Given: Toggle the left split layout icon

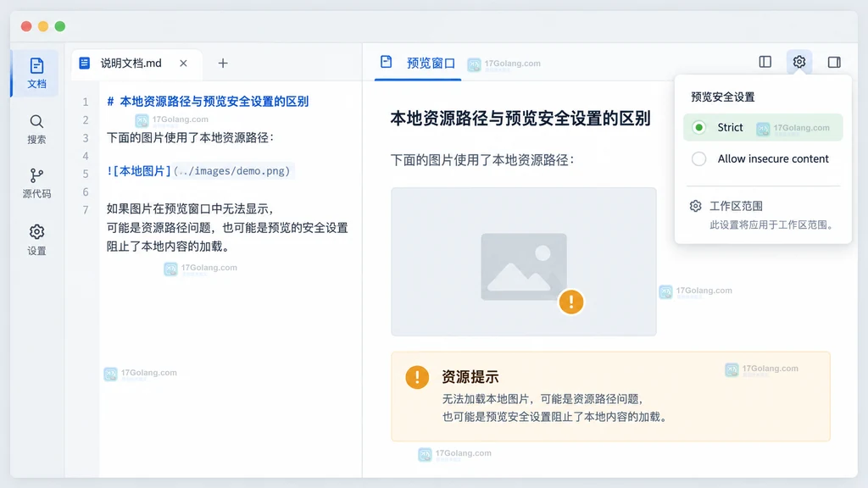Looking at the screenshot, I should click(x=765, y=61).
